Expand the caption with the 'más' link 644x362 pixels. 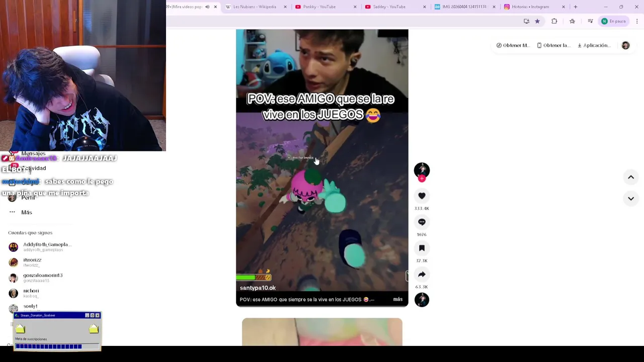pyautogui.click(x=397, y=299)
